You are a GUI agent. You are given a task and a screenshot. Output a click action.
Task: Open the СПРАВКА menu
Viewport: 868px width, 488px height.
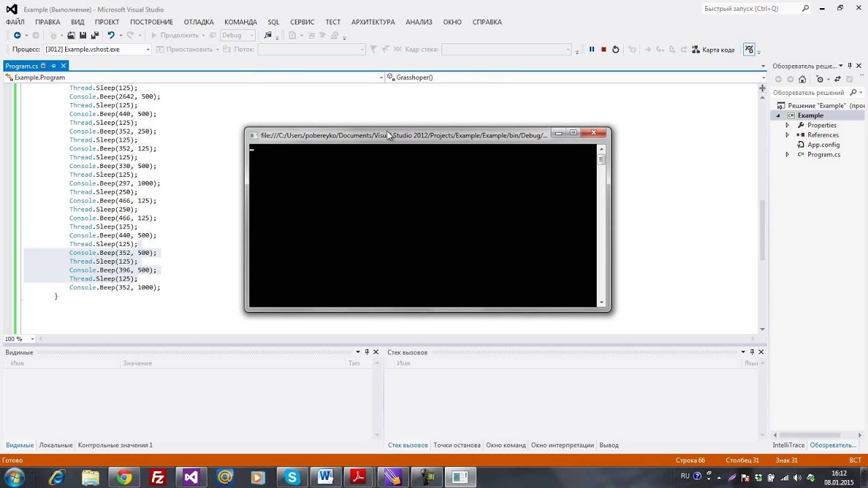point(487,22)
